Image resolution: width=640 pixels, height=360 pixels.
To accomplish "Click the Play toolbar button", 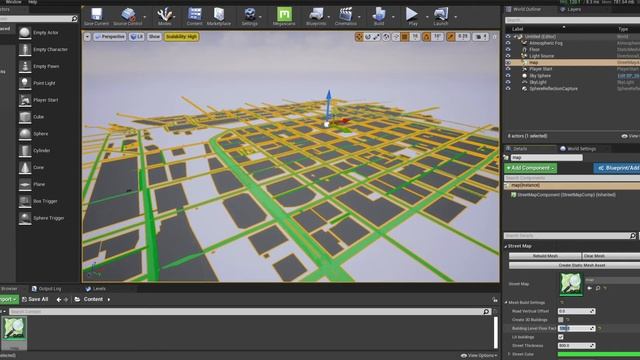I will [x=412, y=14].
